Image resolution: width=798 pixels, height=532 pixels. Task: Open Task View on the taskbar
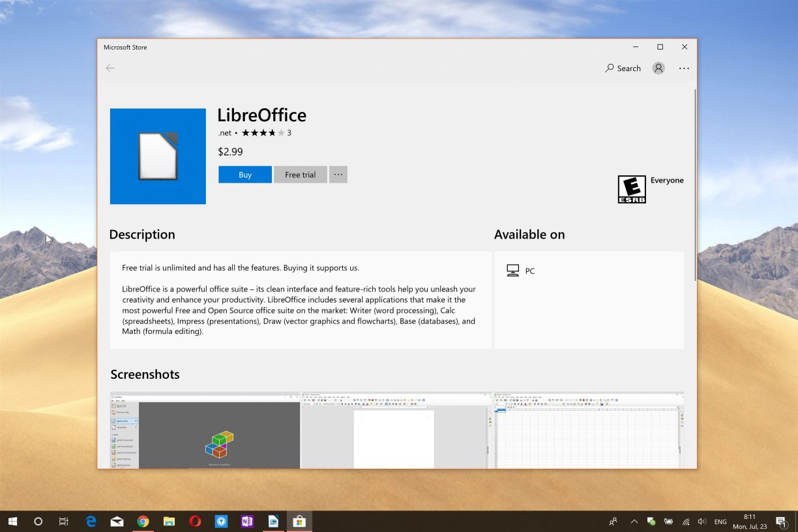tap(63, 522)
